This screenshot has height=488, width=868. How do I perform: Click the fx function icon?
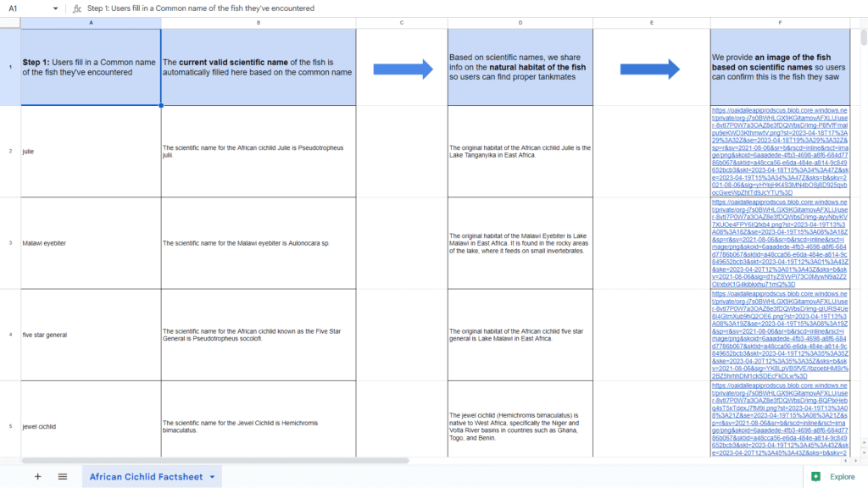pos(77,8)
